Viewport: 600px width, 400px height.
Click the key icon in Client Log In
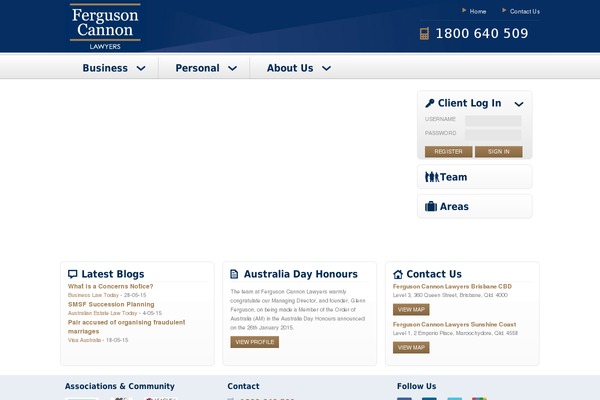coord(430,103)
